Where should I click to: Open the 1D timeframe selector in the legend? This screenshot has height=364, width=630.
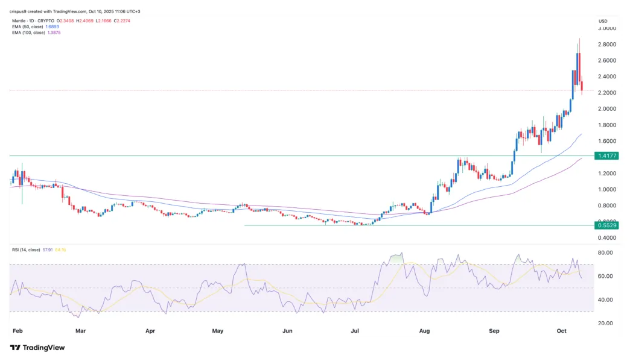point(32,20)
